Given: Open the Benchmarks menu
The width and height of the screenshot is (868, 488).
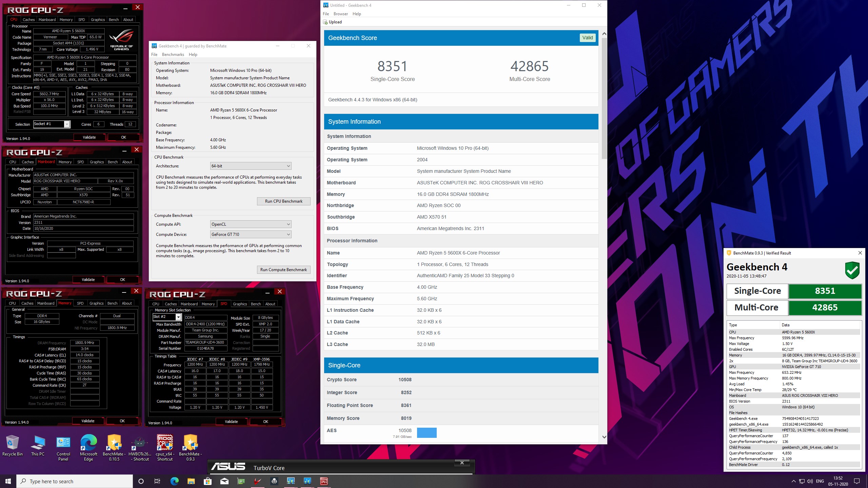Looking at the screenshot, I should click(x=173, y=55).
